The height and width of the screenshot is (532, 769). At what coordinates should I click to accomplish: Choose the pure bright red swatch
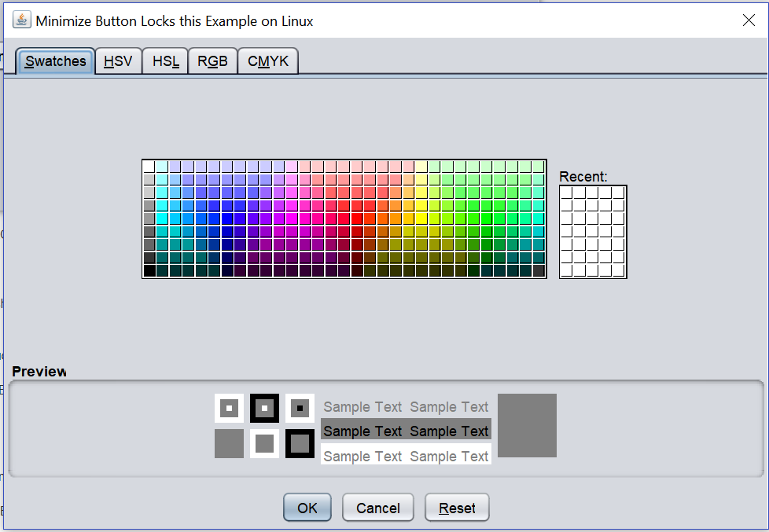357,218
